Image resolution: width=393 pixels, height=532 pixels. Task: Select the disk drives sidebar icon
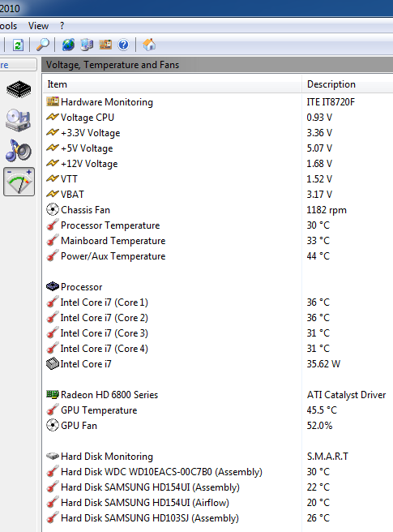pyautogui.click(x=19, y=120)
